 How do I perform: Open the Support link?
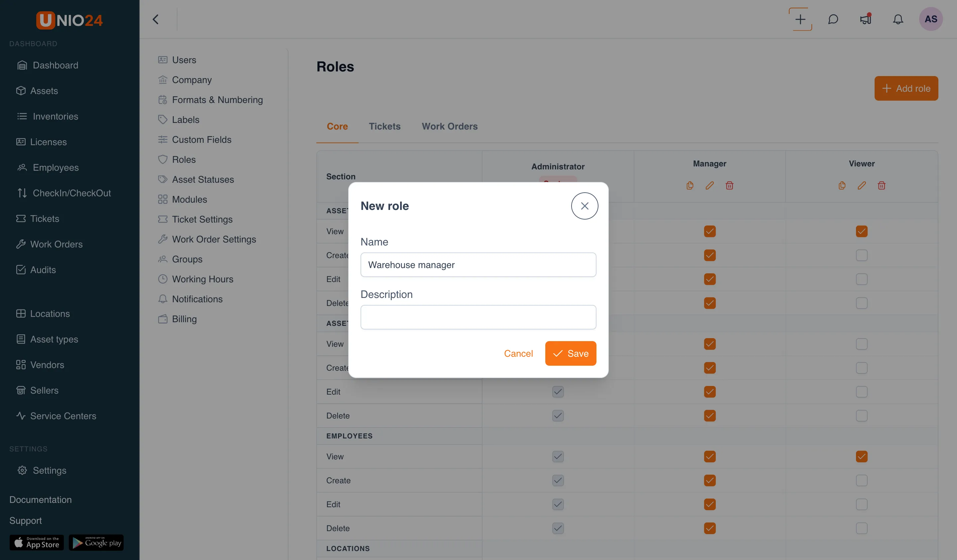tap(26, 520)
